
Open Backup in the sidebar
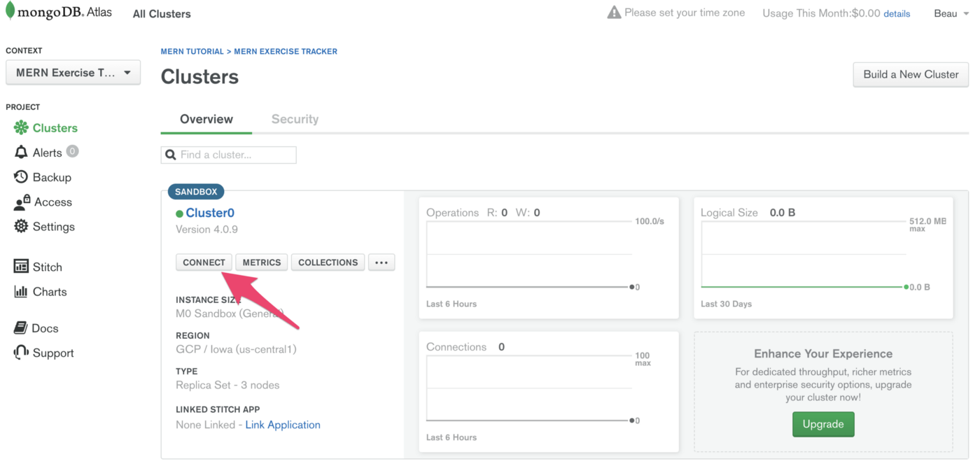[52, 177]
